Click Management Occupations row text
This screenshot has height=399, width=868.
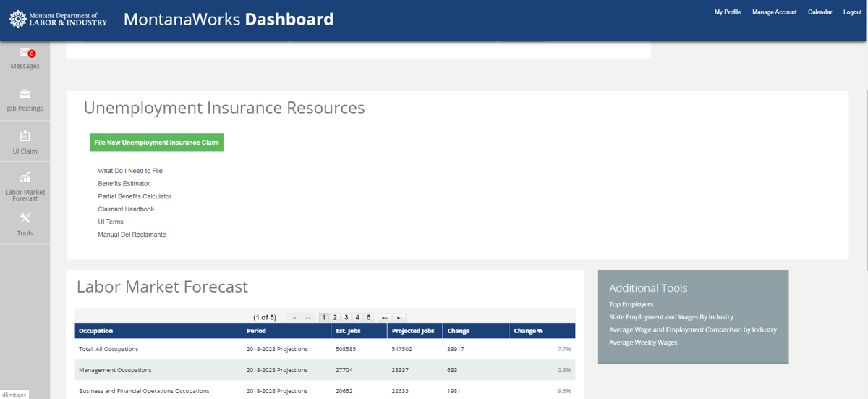115,370
